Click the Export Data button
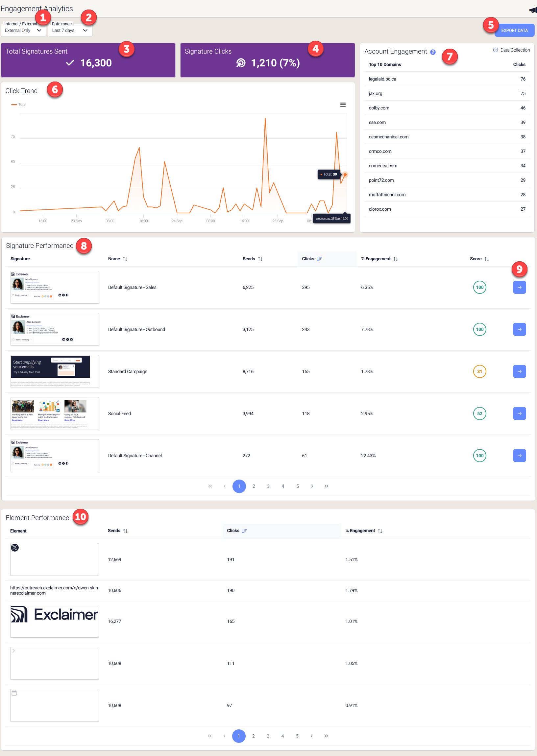 point(514,30)
